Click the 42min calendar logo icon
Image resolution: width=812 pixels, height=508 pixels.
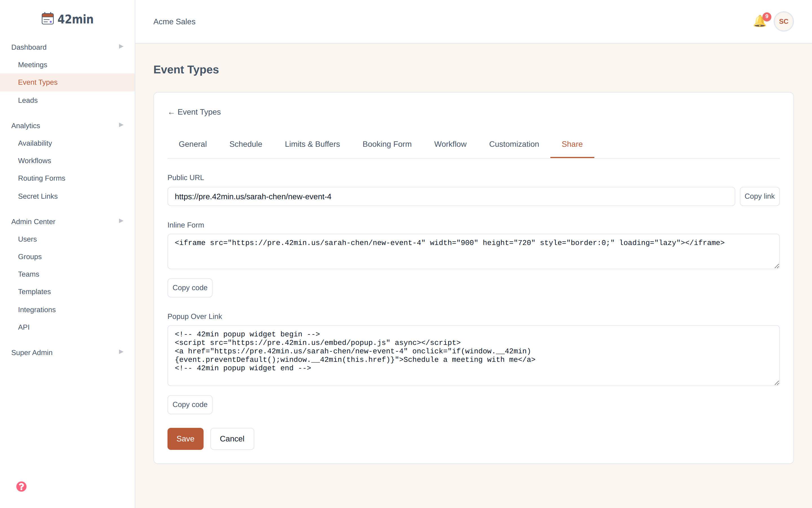point(48,19)
